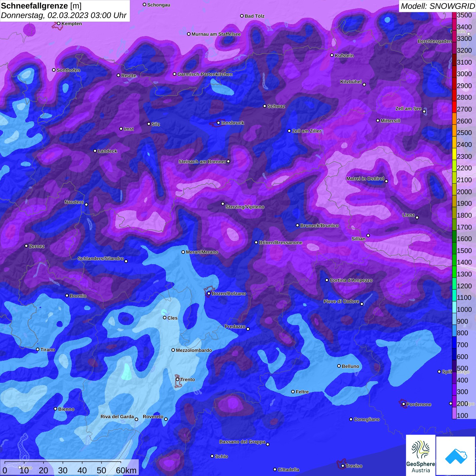Select the Cles location dot
Screen dimensions: 476x476
pyautogui.click(x=165, y=318)
